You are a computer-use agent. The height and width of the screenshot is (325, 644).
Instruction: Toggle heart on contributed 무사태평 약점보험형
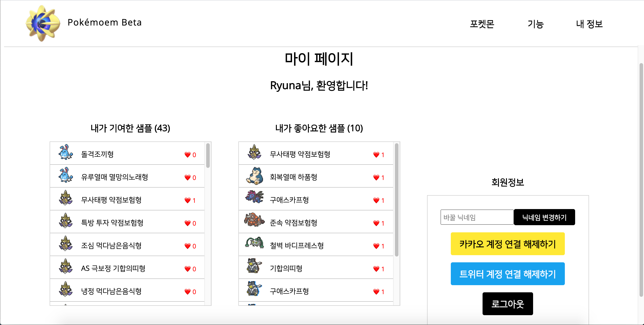pyautogui.click(x=188, y=200)
